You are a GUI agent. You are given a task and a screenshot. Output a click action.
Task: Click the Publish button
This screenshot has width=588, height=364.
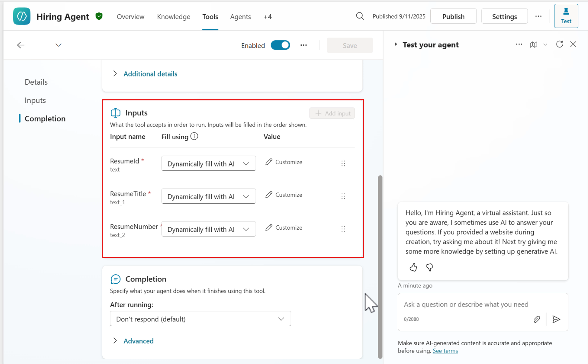click(453, 16)
